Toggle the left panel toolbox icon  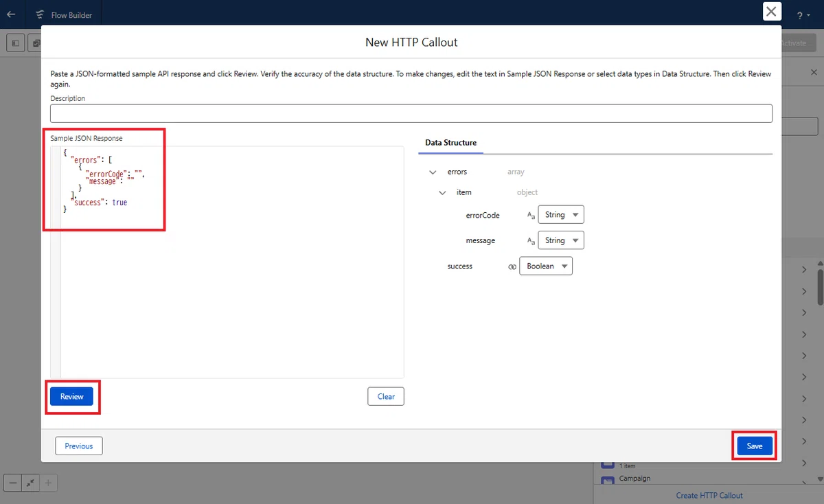point(16,43)
